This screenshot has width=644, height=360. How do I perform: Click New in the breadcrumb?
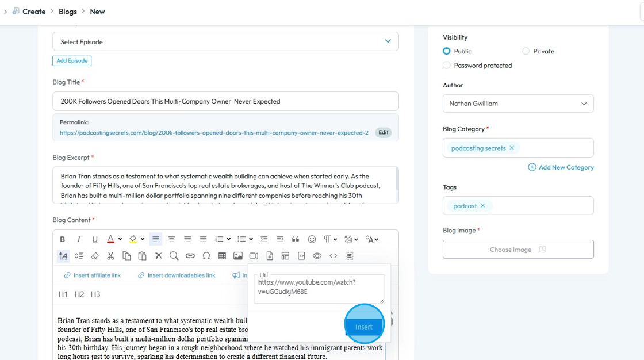coord(97,12)
